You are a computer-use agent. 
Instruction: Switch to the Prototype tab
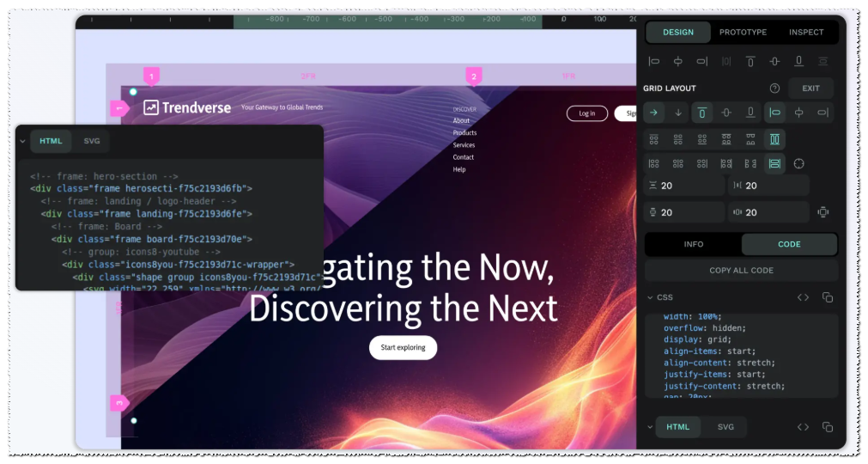pyautogui.click(x=743, y=32)
